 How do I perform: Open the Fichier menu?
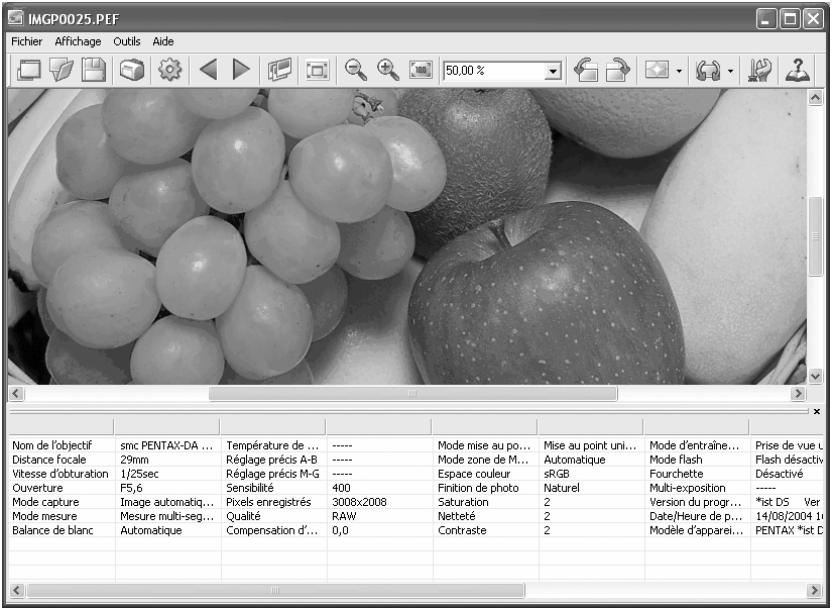tap(27, 41)
